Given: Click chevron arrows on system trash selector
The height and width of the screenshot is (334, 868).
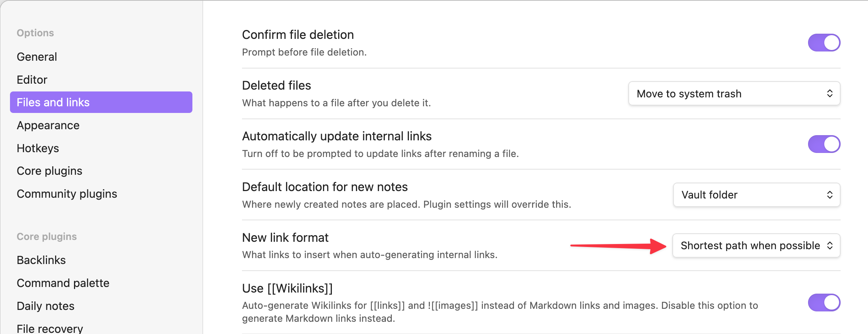Looking at the screenshot, I should click(830, 94).
